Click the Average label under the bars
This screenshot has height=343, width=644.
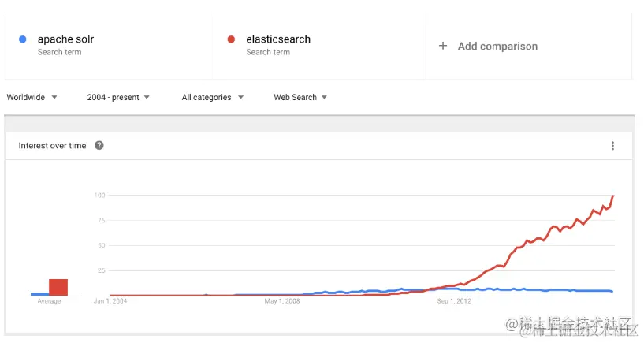(x=49, y=301)
